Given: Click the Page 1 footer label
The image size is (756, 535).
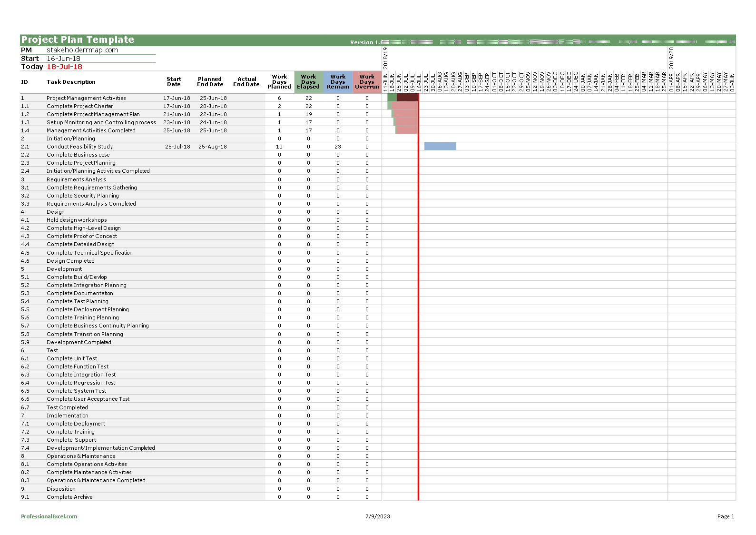Looking at the screenshot, I should (x=726, y=516).
